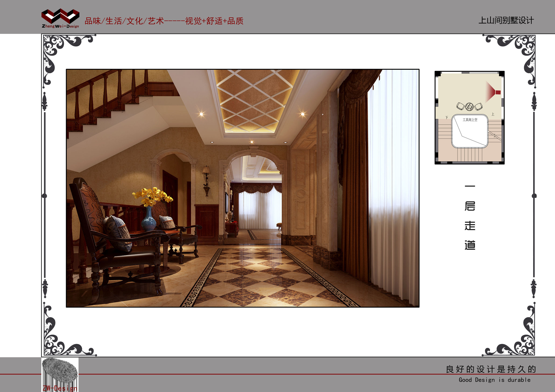Screen dimensions: 555x392
Task: Click the stair break symbol in floor plan
Action: pyautogui.click(x=494, y=135)
